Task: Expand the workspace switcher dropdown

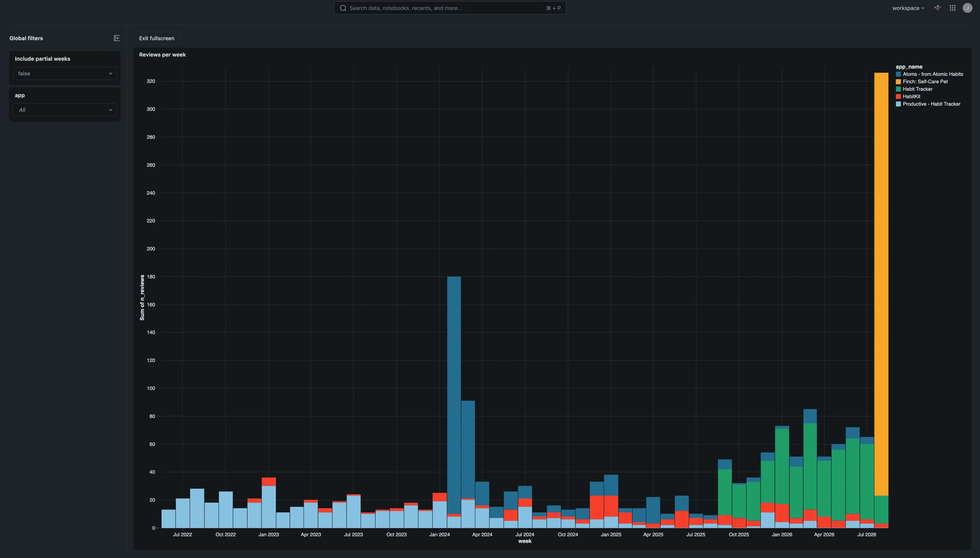Action: [908, 8]
